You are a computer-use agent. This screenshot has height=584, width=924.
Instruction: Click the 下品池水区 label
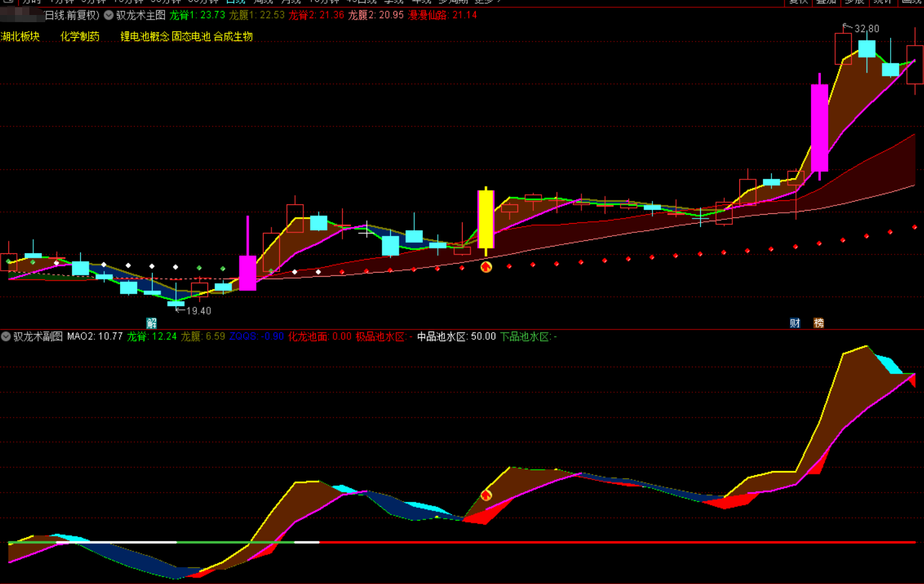click(x=529, y=337)
